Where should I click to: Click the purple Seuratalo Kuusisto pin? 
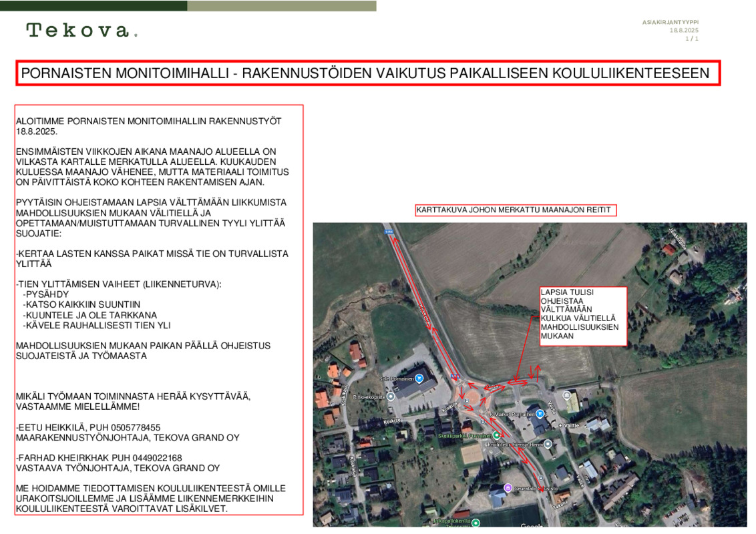pyautogui.click(x=508, y=488)
